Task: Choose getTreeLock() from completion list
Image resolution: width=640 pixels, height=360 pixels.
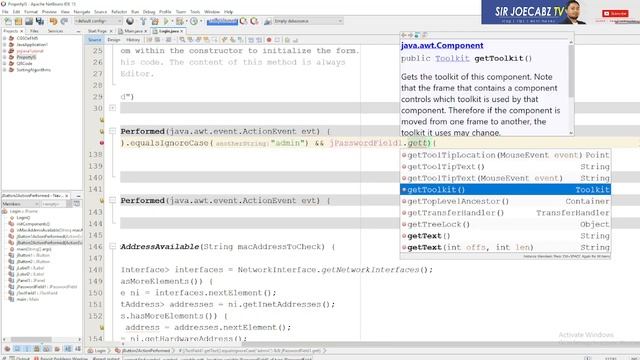Action: pyautogui.click(x=505, y=224)
